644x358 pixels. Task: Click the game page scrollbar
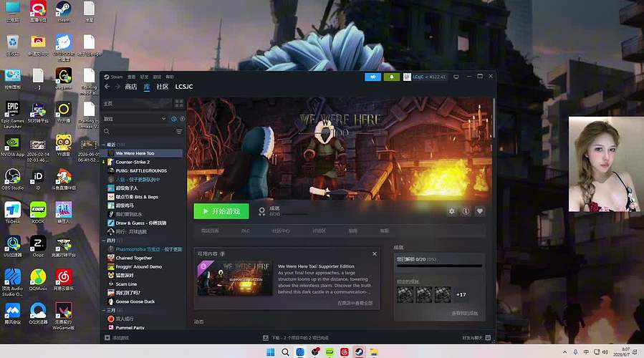coord(494,118)
